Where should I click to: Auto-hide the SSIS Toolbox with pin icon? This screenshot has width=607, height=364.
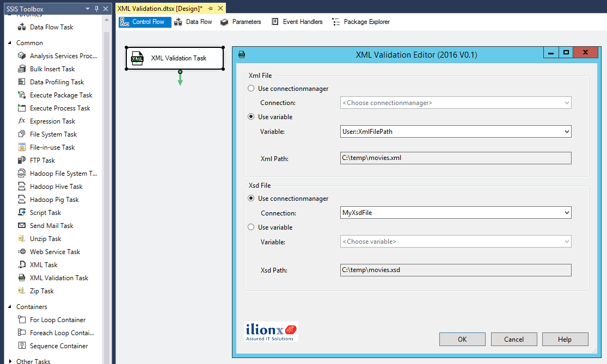click(x=96, y=9)
